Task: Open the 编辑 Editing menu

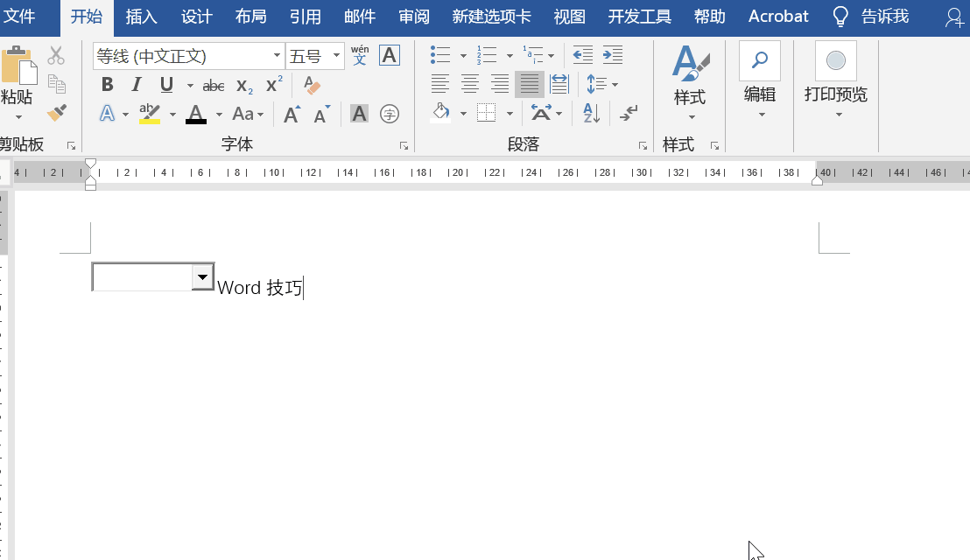Action: (760, 80)
